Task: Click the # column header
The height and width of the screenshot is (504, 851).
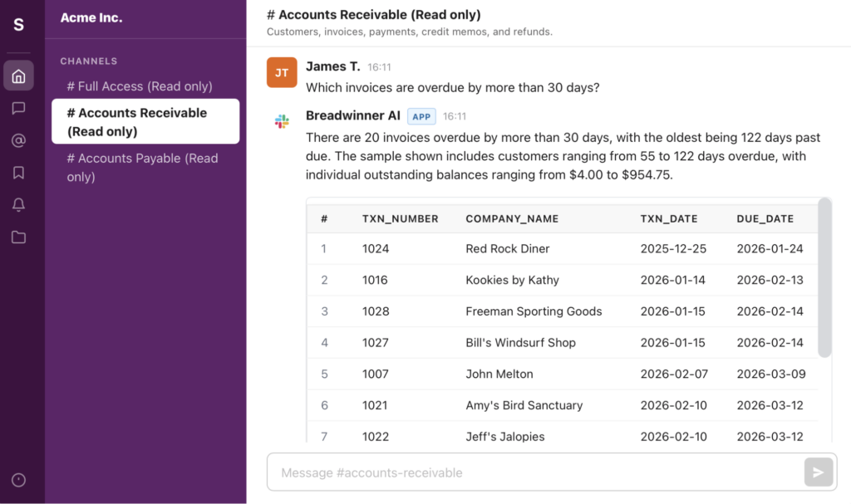Action: pyautogui.click(x=324, y=218)
